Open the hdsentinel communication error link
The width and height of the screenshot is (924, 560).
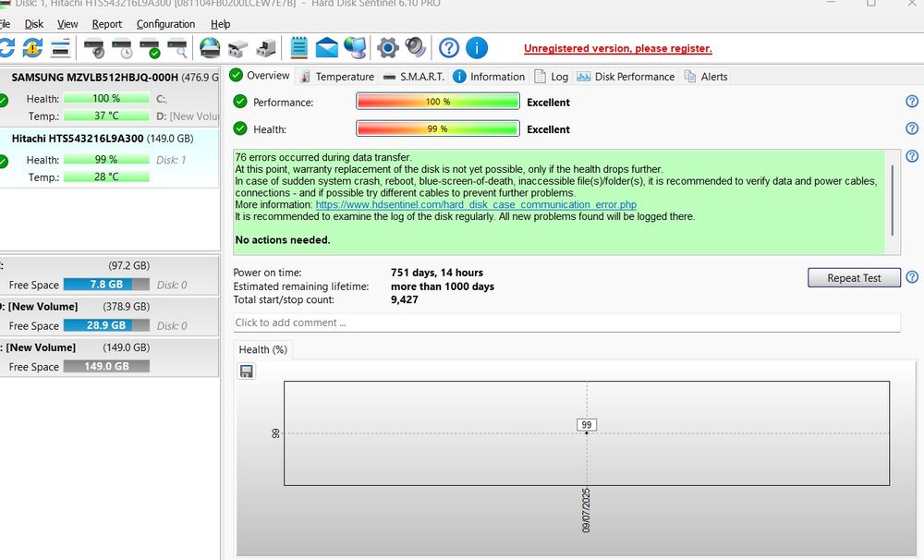pyautogui.click(x=476, y=204)
